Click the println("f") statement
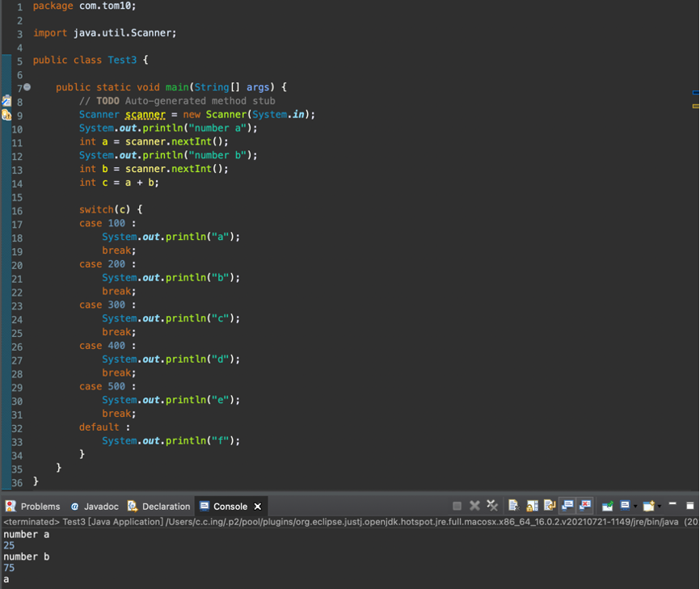700x589 pixels. pos(171,441)
